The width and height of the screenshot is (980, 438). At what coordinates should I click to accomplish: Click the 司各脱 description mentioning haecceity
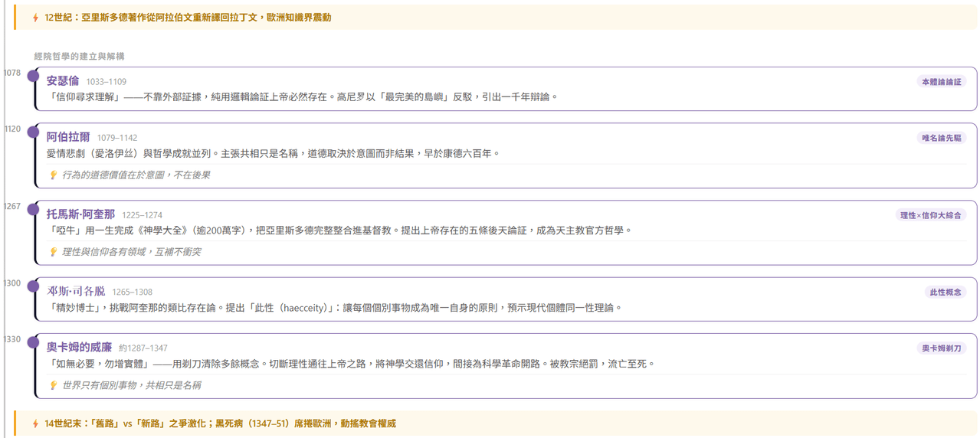coord(335,308)
